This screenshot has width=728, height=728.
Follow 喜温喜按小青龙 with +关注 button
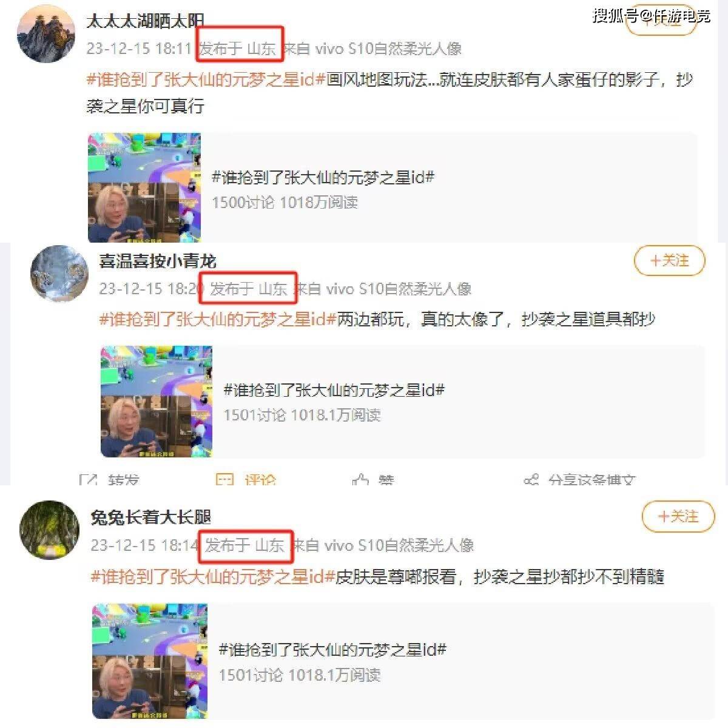click(669, 261)
